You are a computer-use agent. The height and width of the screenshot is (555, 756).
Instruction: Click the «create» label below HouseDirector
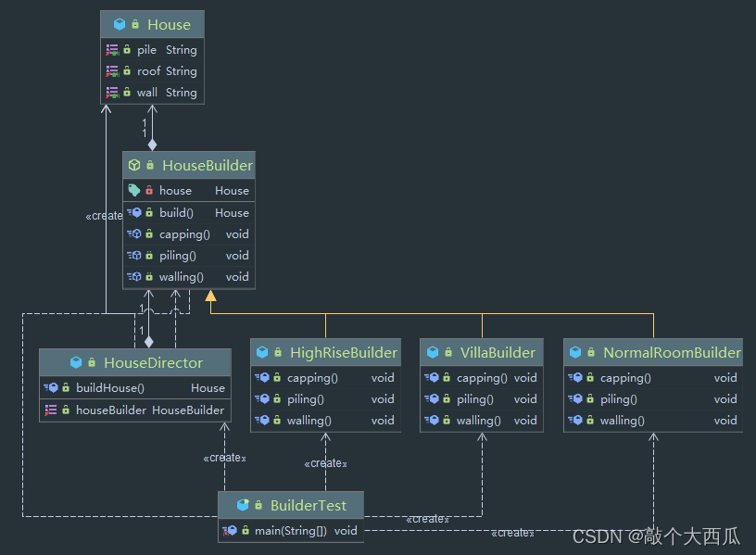(225, 458)
